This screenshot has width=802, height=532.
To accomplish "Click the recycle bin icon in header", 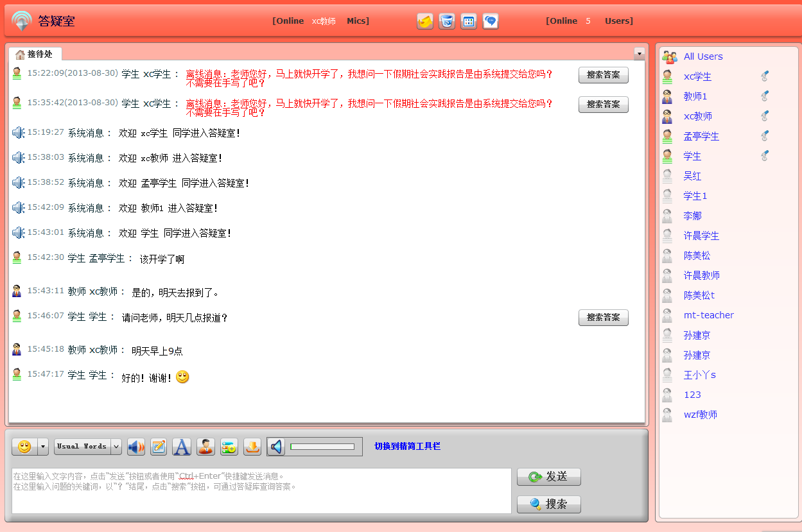I will coord(447,21).
